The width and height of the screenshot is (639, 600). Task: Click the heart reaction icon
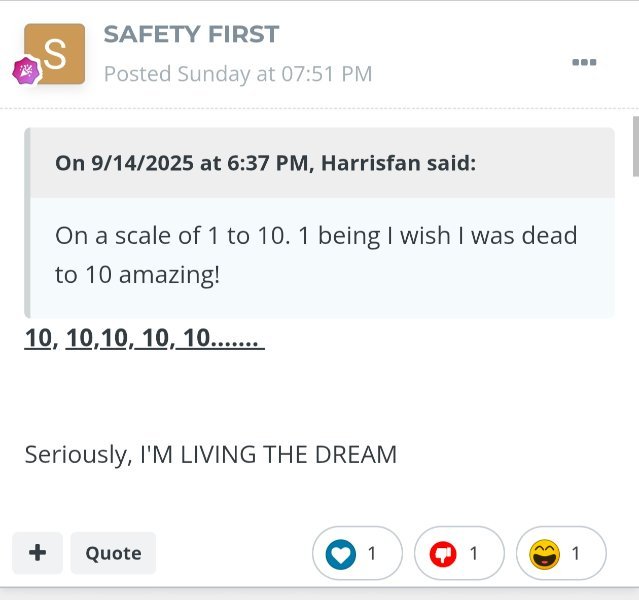[x=341, y=553]
